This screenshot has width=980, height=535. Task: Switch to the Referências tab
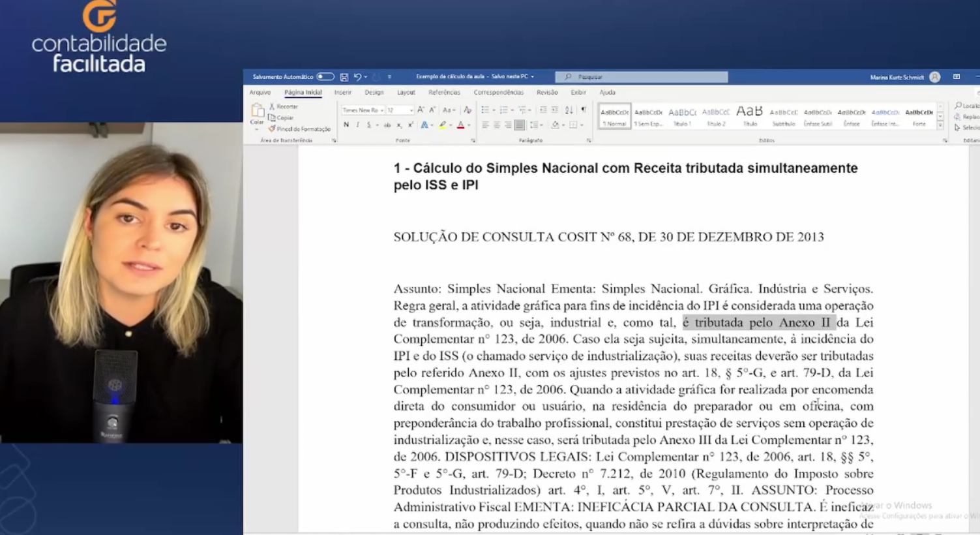coord(444,93)
